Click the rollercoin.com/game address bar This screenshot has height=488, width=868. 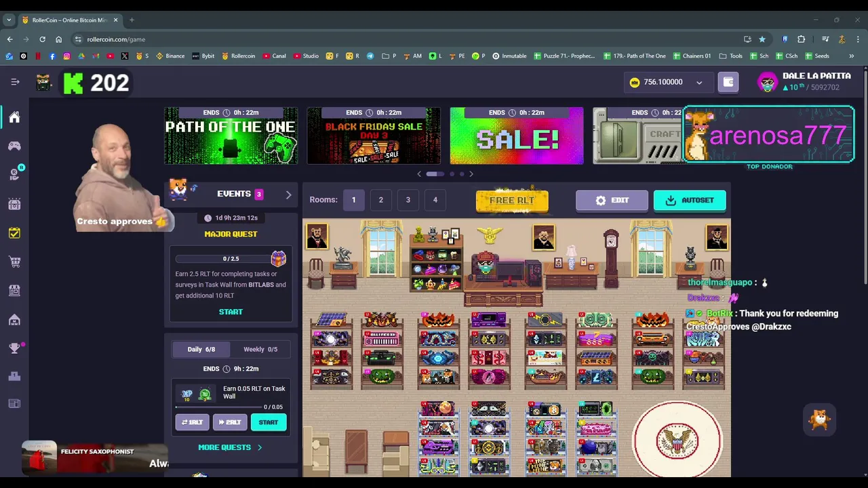407,39
